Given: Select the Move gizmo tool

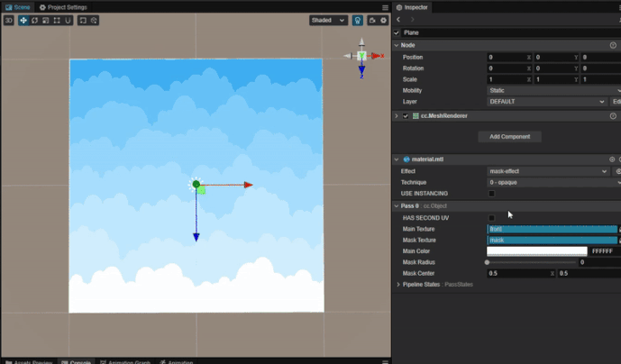Looking at the screenshot, I should (23, 20).
